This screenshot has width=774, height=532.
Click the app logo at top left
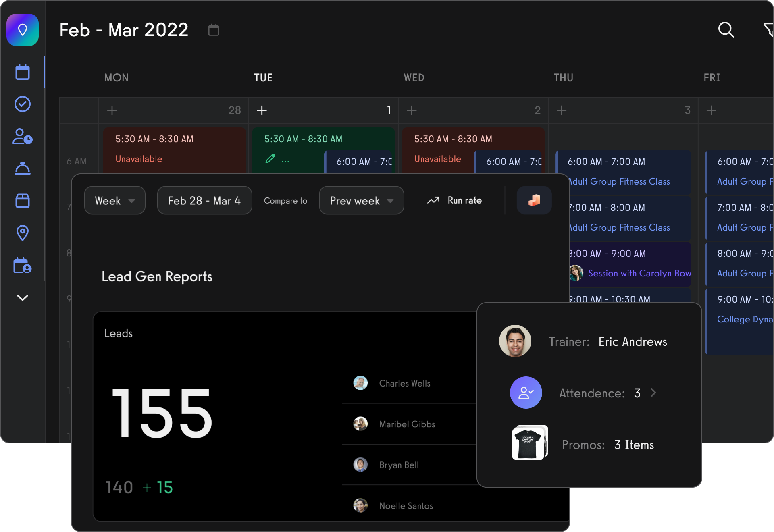23,29
